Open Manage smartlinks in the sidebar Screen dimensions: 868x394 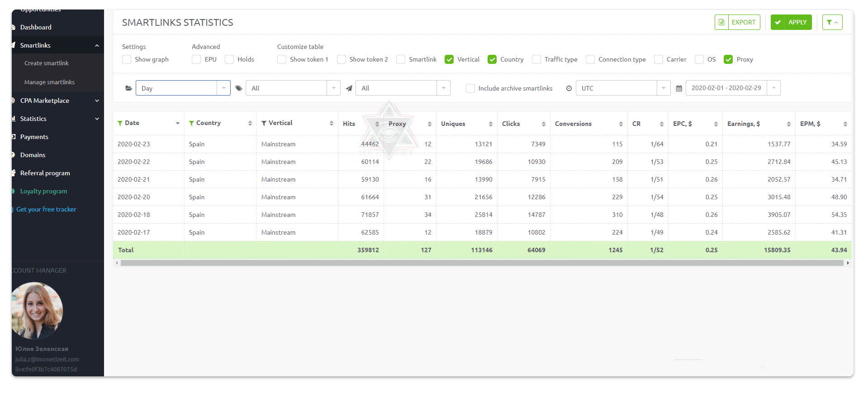(x=50, y=82)
